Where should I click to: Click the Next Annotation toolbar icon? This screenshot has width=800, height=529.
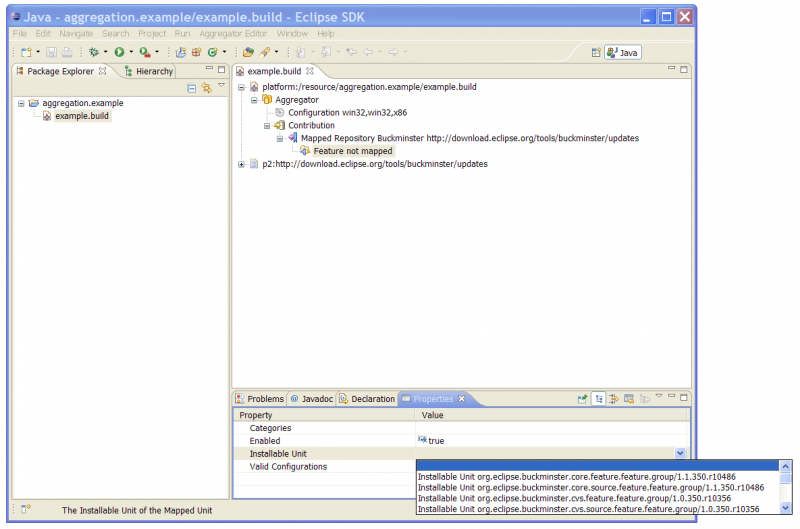click(x=301, y=52)
